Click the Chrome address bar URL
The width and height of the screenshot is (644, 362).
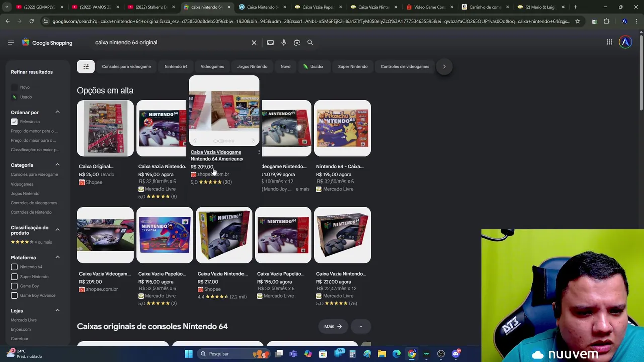click(x=311, y=21)
